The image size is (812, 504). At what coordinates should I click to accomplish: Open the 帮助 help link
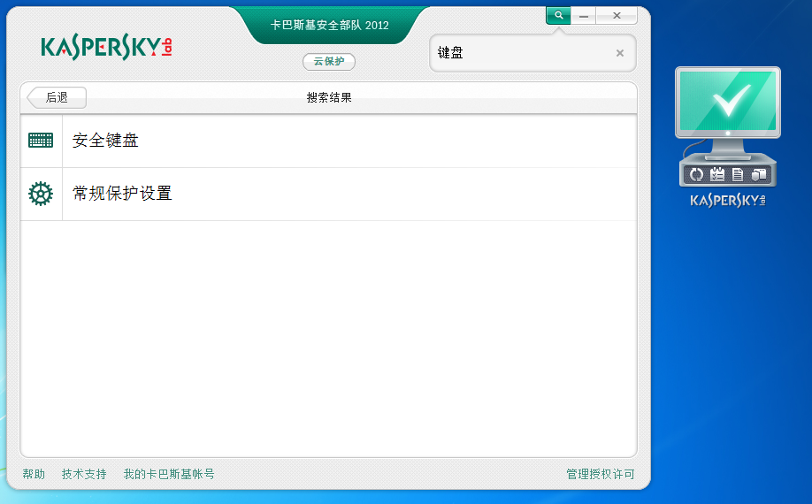point(34,475)
